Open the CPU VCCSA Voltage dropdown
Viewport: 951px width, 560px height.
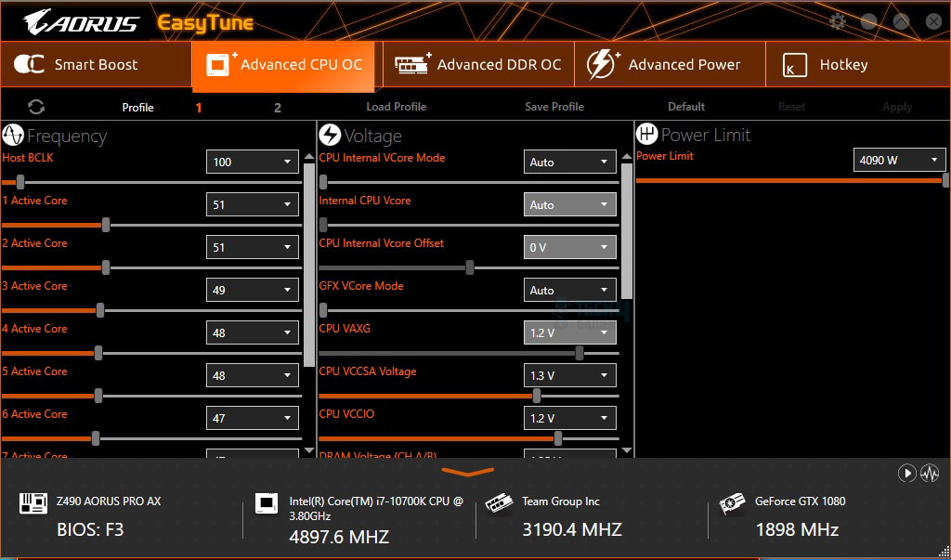tap(569, 375)
